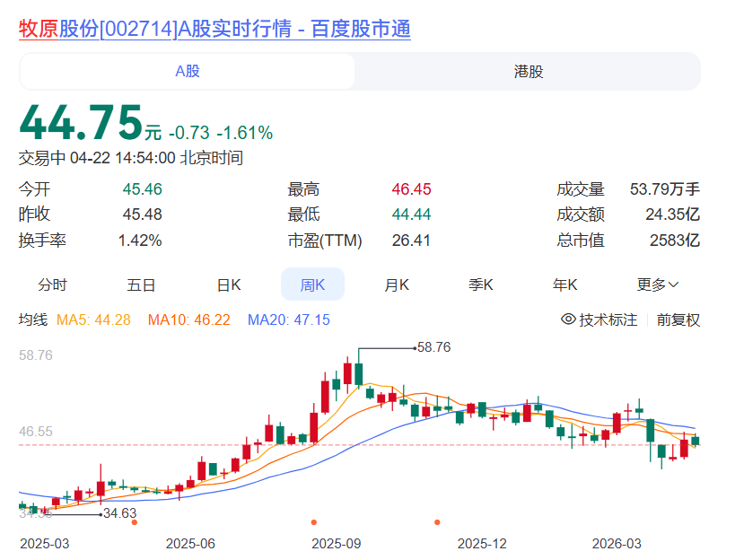Click the large 44.75 current price
This screenshot has height=560, width=744.
coord(81,122)
